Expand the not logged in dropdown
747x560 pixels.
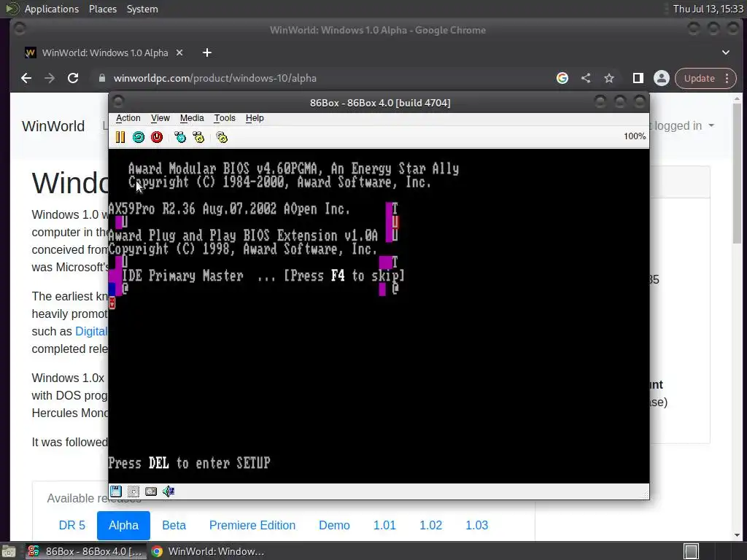click(682, 125)
